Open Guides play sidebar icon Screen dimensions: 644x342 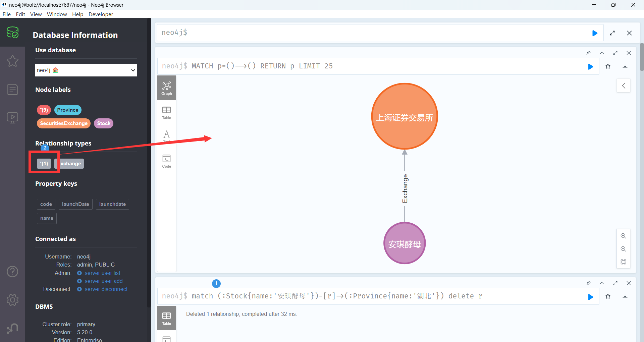[12, 118]
